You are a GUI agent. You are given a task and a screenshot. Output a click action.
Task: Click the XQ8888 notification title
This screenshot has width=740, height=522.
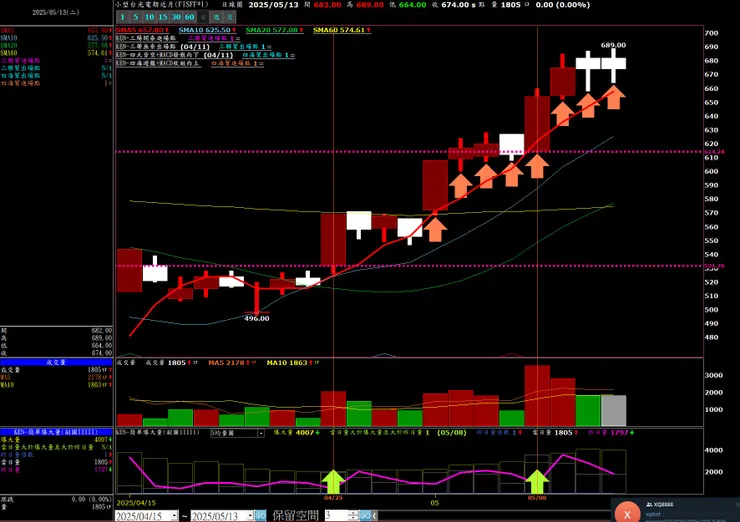[660, 505]
